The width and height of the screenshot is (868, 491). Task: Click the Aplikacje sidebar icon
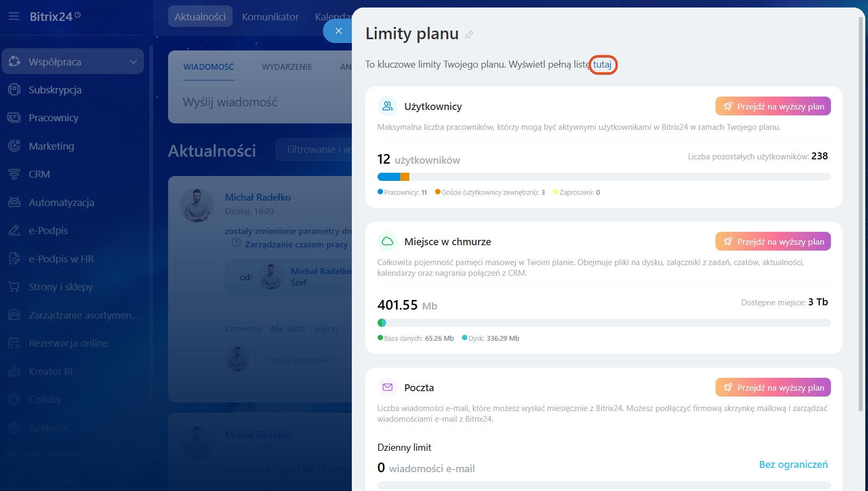[15, 428]
